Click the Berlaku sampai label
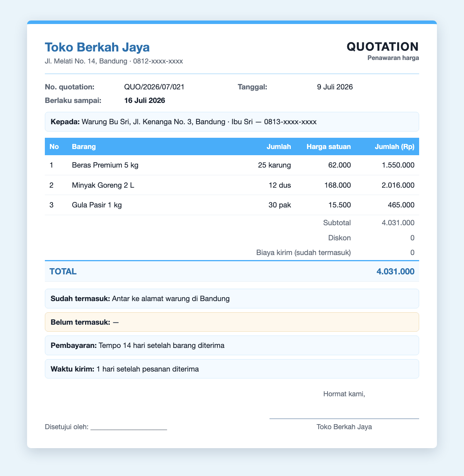Screen dimensions: 464x476 tap(73, 101)
